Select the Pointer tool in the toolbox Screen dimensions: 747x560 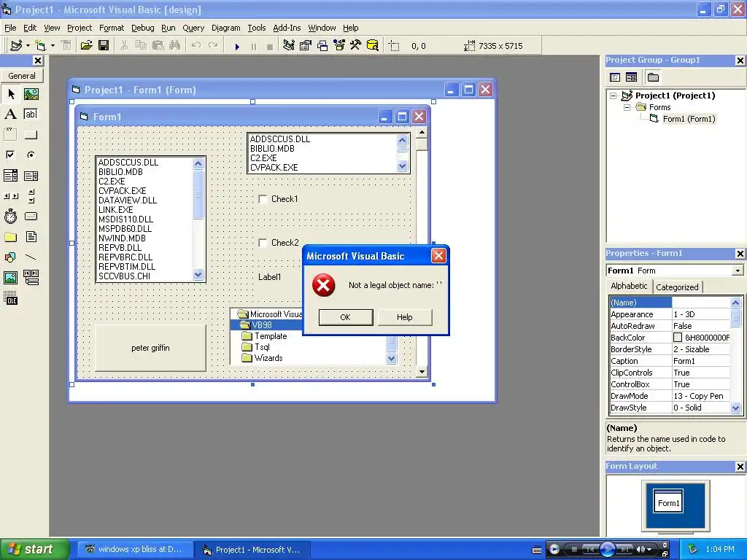[x=10, y=94]
